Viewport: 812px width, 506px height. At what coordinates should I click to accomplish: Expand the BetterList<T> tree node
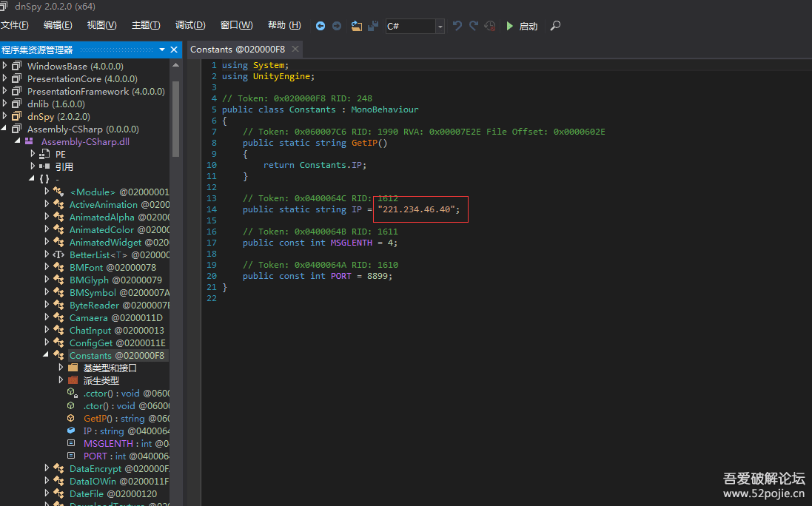click(x=46, y=254)
